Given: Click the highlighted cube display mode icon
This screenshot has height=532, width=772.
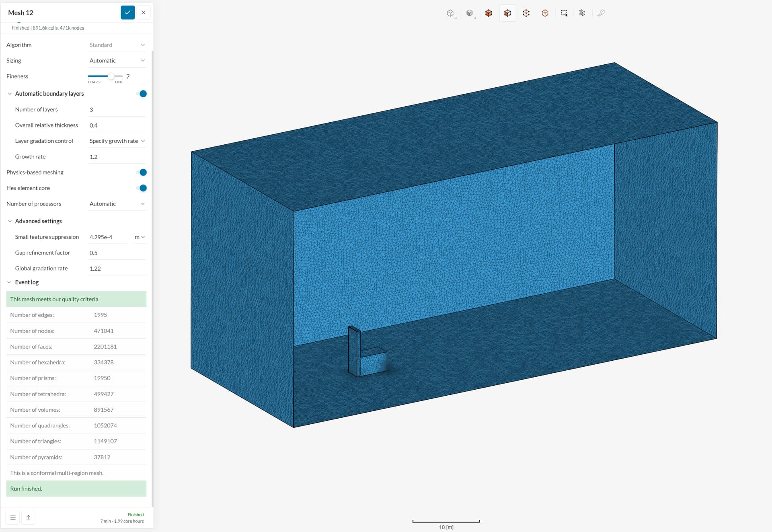Looking at the screenshot, I should coord(507,13).
